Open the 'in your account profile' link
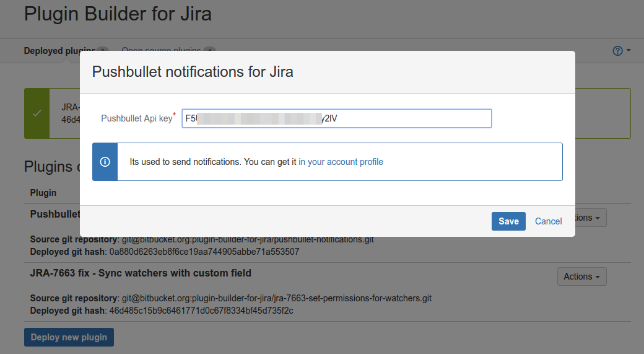Screen dimensions: 644x354 pyautogui.click(x=341, y=162)
